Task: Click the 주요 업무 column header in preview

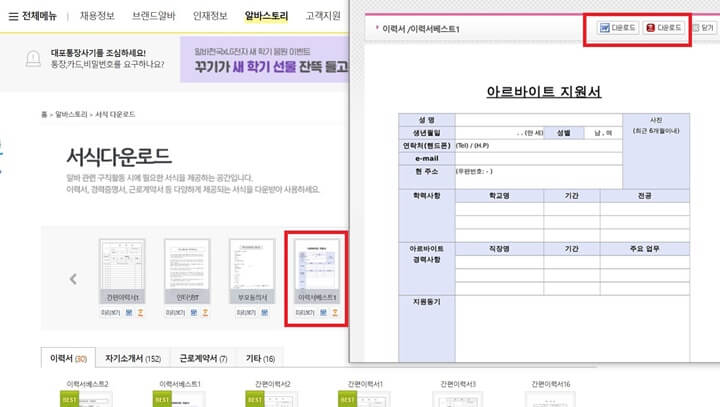Action: pyautogui.click(x=645, y=249)
